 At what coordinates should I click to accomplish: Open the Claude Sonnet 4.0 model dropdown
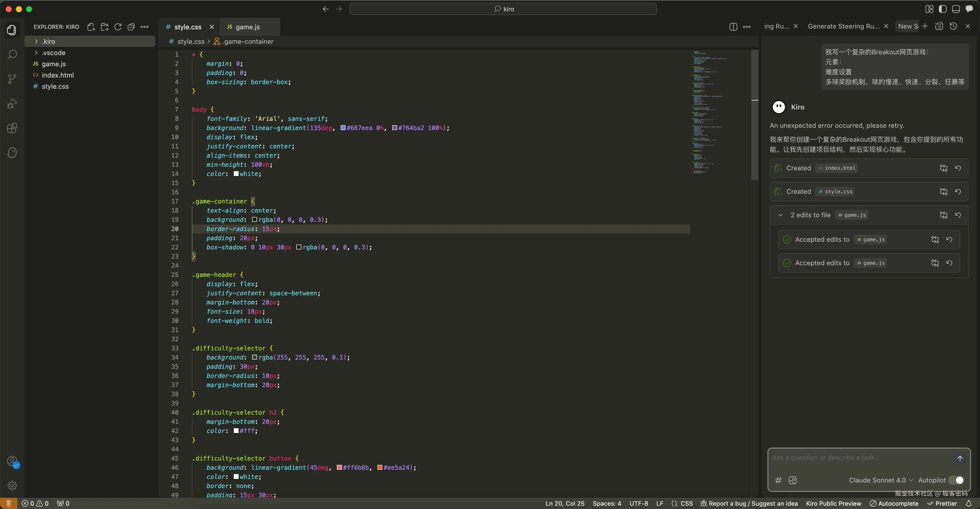click(881, 480)
